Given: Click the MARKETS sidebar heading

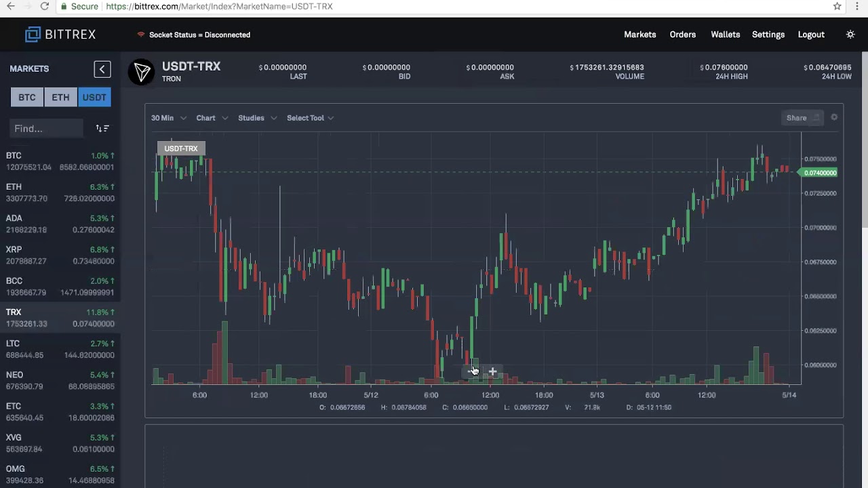Looking at the screenshot, I should coord(29,69).
